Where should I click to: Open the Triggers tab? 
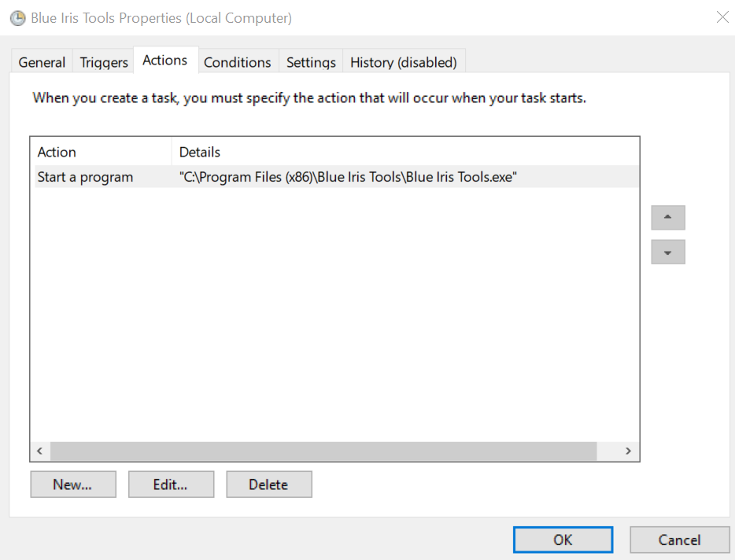[104, 62]
